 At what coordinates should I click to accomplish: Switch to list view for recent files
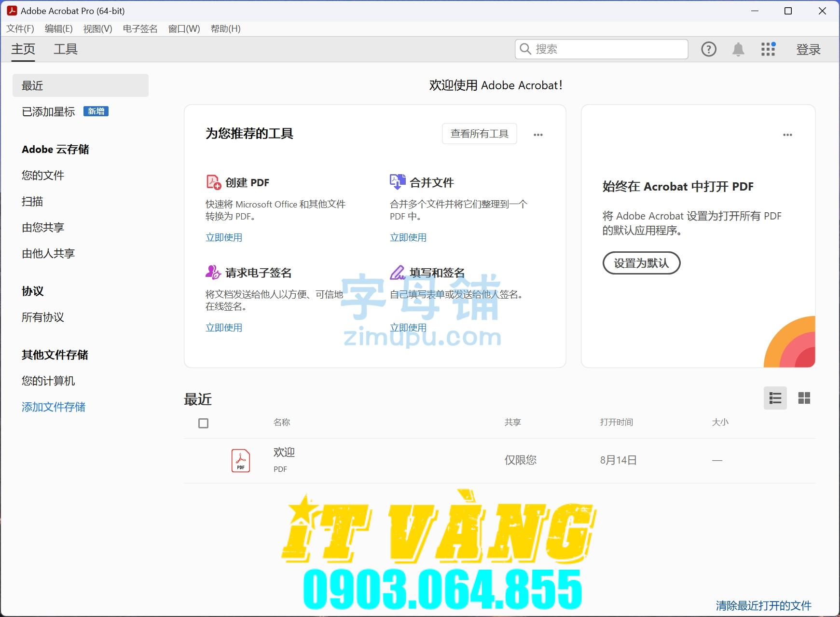[x=775, y=398]
